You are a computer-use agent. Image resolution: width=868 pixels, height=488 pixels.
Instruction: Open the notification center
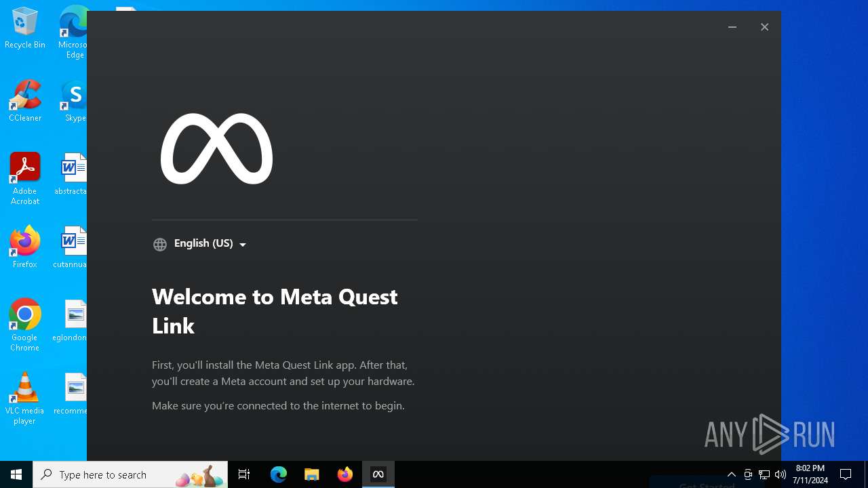[x=846, y=474]
